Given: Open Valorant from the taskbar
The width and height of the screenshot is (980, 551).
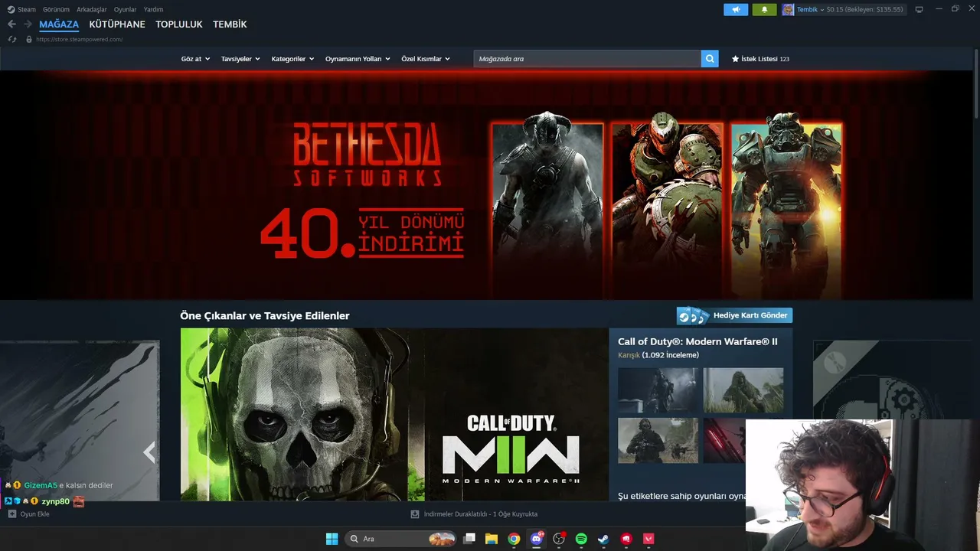Looking at the screenshot, I should pyautogui.click(x=648, y=539).
